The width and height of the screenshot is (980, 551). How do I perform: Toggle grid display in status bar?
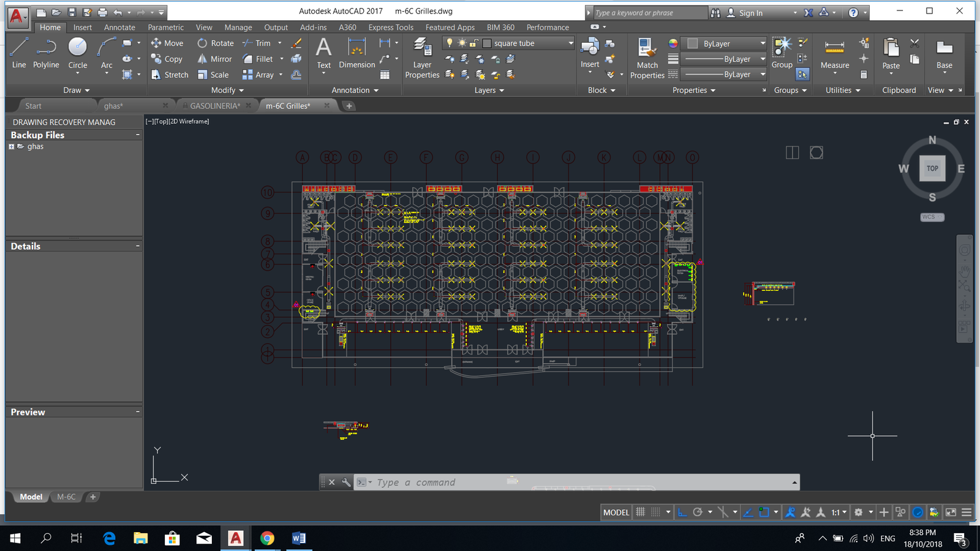pos(641,512)
